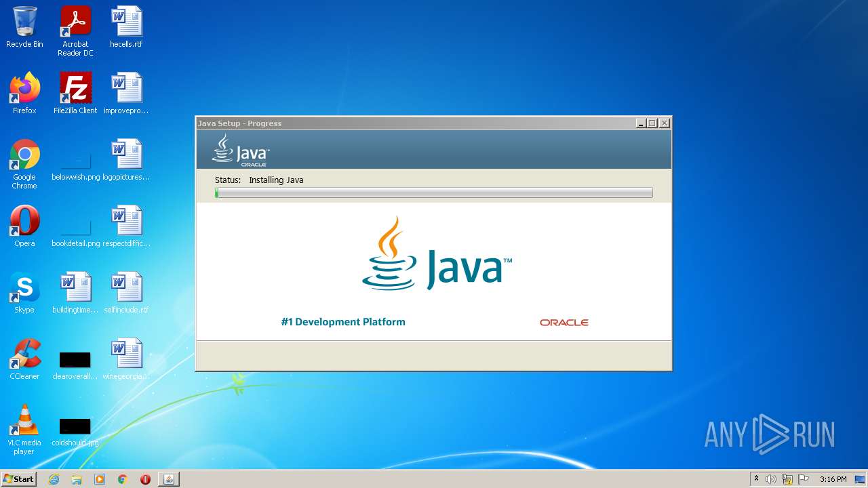Click the '#1 Development Platform' text
The height and width of the screenshot is (488, 868).
click(343, 322)
